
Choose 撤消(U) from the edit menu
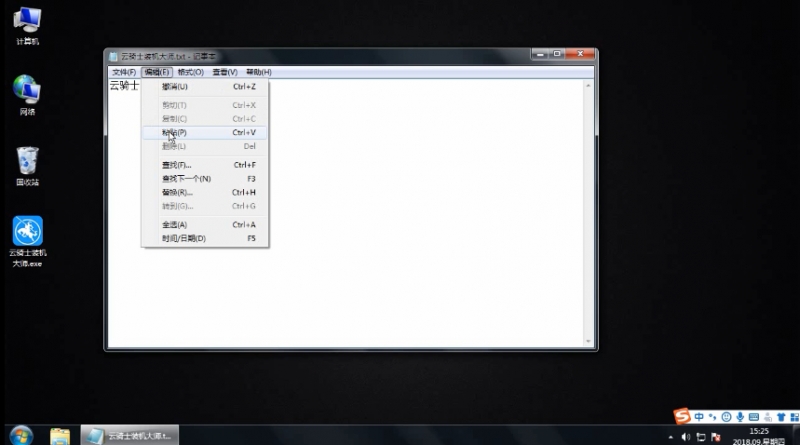point(205,87)
